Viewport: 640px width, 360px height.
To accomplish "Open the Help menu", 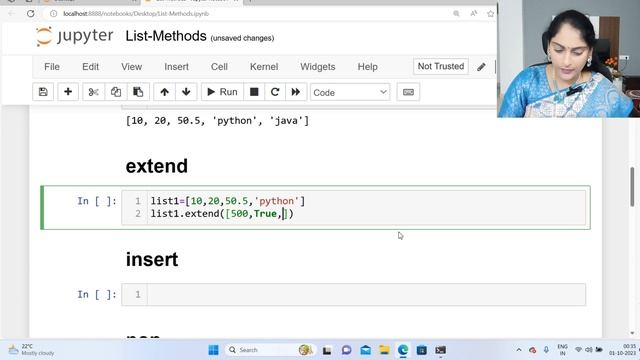I will pos(367,67).
